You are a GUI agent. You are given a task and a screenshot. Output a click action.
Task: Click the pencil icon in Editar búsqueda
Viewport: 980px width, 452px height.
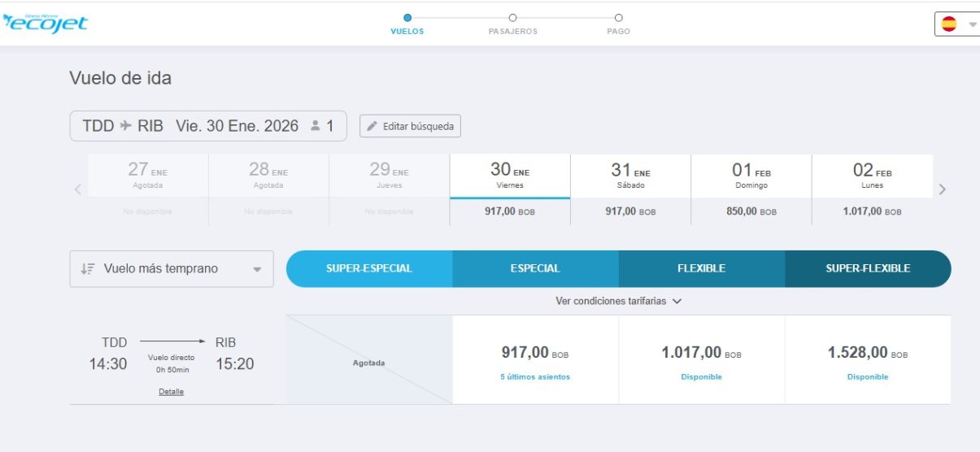[x=372, y=126]
